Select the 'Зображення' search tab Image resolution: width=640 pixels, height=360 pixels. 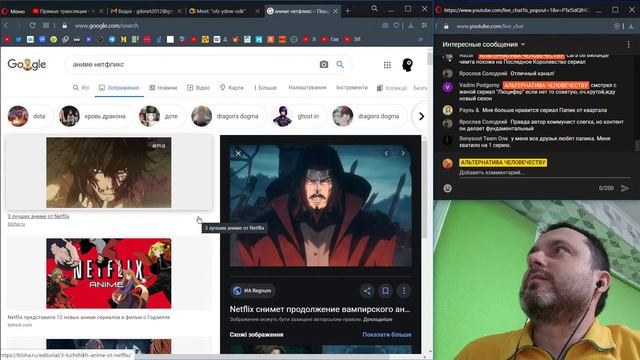119,87
